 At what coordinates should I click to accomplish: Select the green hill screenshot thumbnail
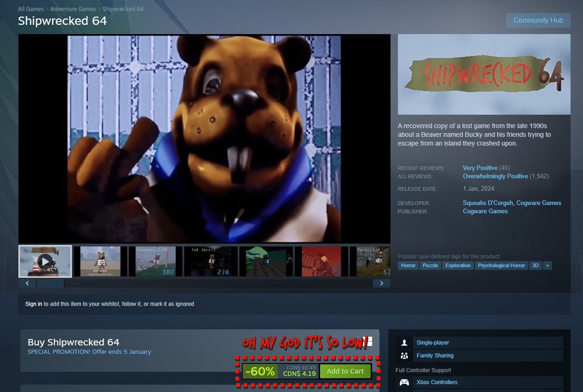(266, 261)
